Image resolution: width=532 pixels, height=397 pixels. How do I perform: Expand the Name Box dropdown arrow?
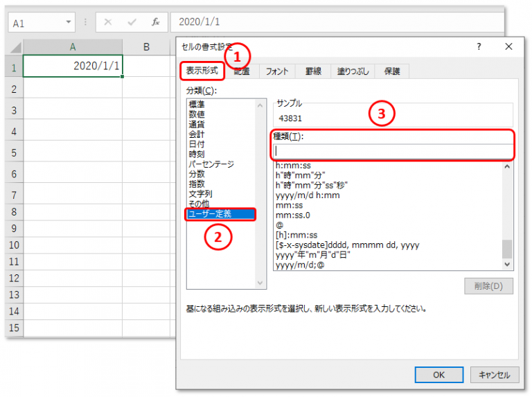point(69,22)
